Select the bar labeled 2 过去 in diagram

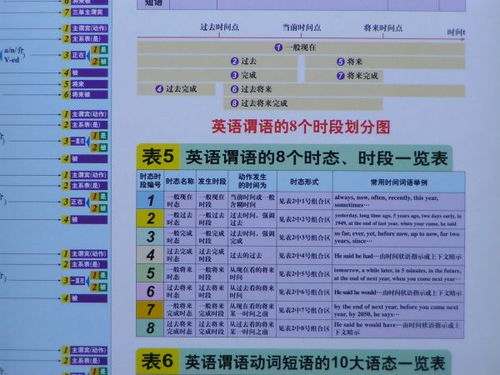coord(217,61)
